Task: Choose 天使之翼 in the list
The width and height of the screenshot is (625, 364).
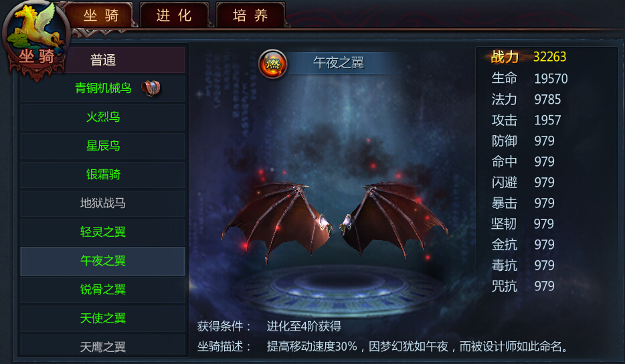Action: click(103, 318)
